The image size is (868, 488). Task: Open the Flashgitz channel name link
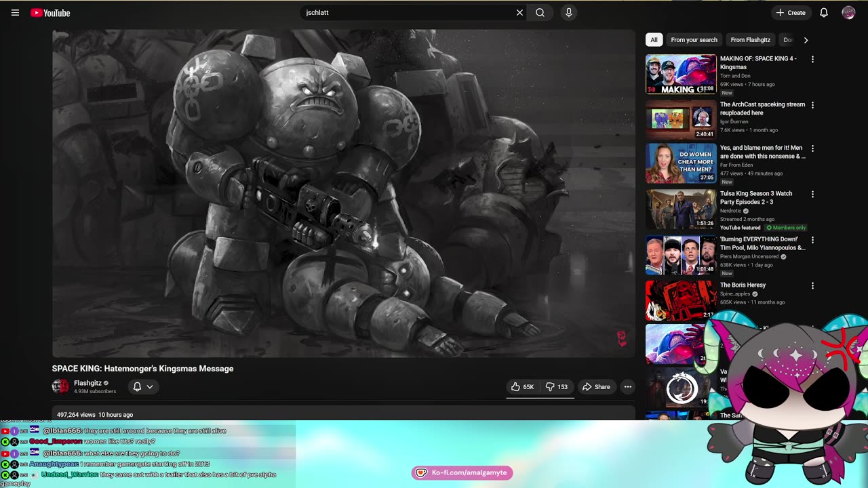[87, 383]
